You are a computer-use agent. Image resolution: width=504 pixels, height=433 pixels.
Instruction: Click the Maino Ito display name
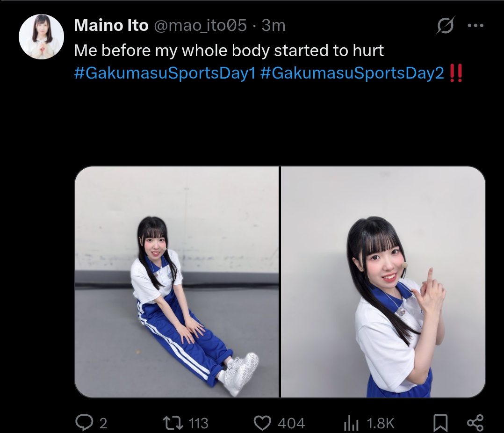coord(111,25)
